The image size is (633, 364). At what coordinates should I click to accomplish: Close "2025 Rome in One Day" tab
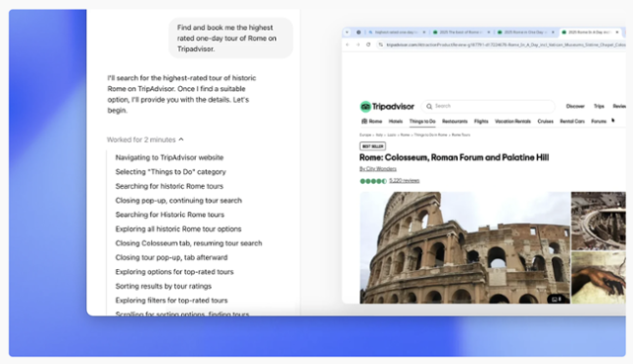[553, 32]
